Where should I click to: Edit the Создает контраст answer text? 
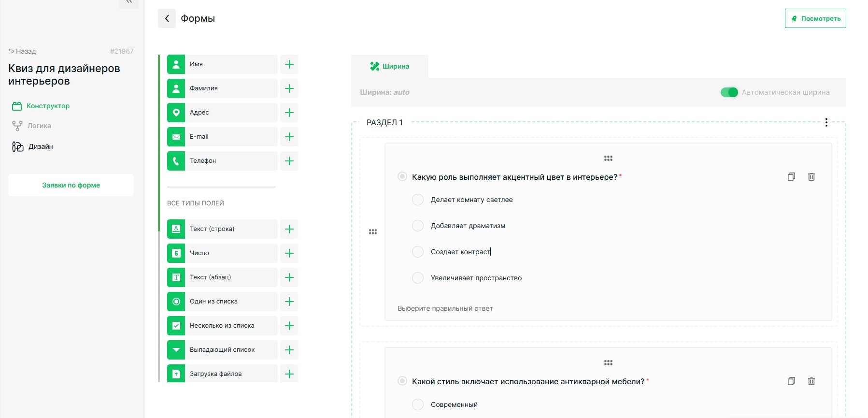coord(460,252)
